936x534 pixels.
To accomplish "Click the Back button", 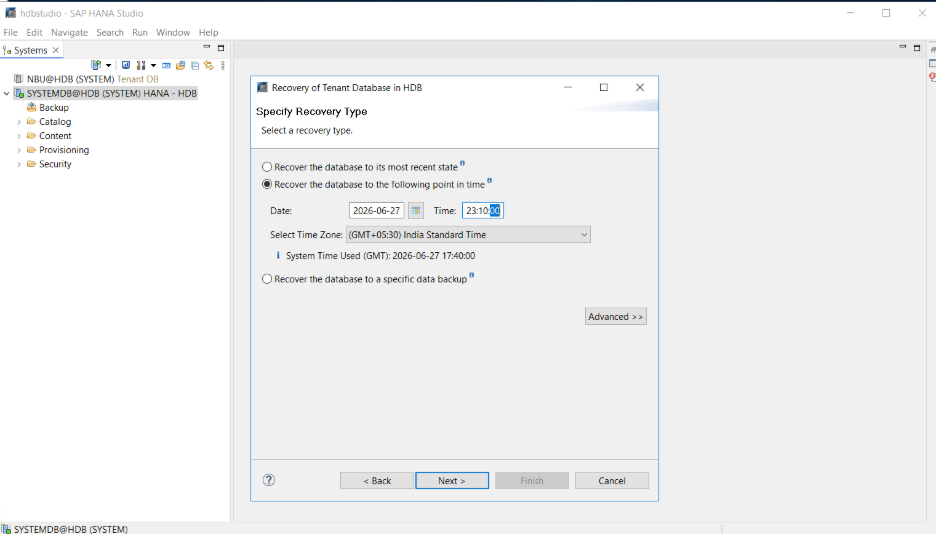I will [377, 480].
